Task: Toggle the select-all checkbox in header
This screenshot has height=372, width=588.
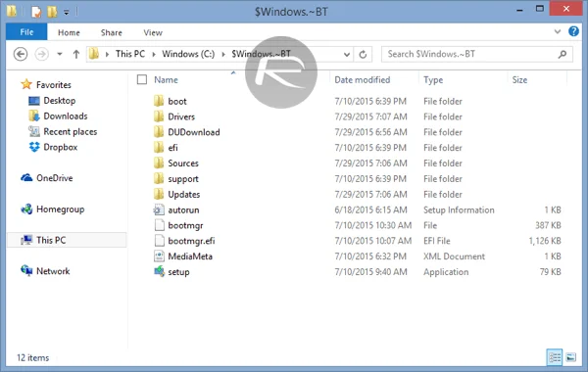Action: click(x=142, y=79)
